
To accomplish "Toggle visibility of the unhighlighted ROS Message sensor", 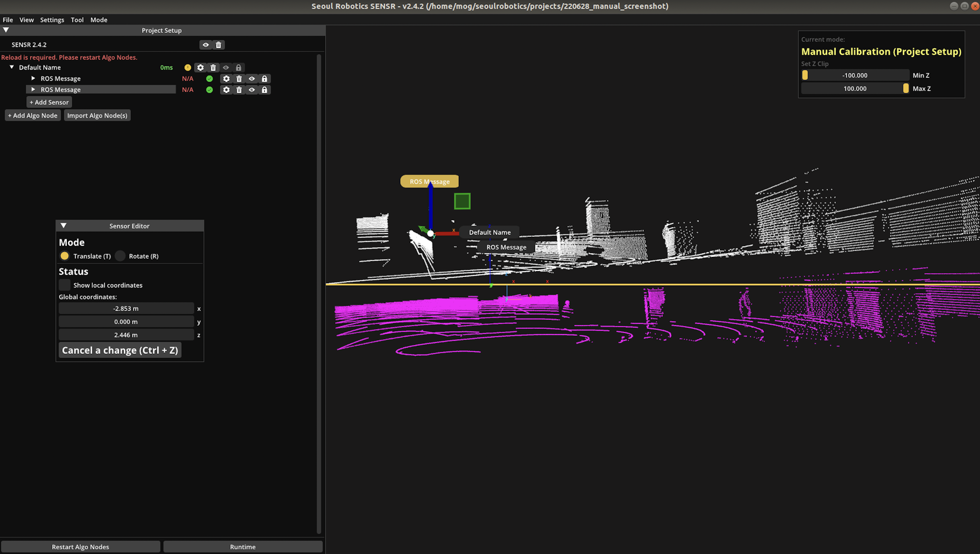I will coord(252,79).
